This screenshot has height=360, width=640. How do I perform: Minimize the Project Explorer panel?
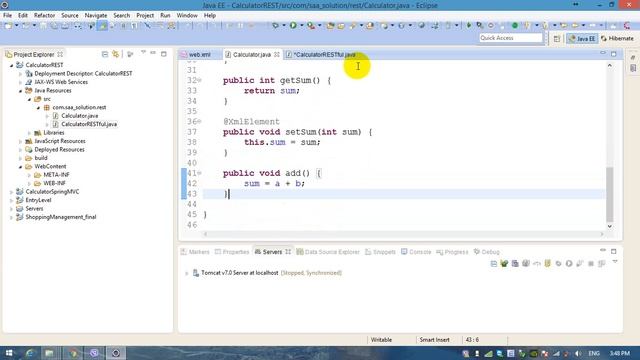[153, 53]
